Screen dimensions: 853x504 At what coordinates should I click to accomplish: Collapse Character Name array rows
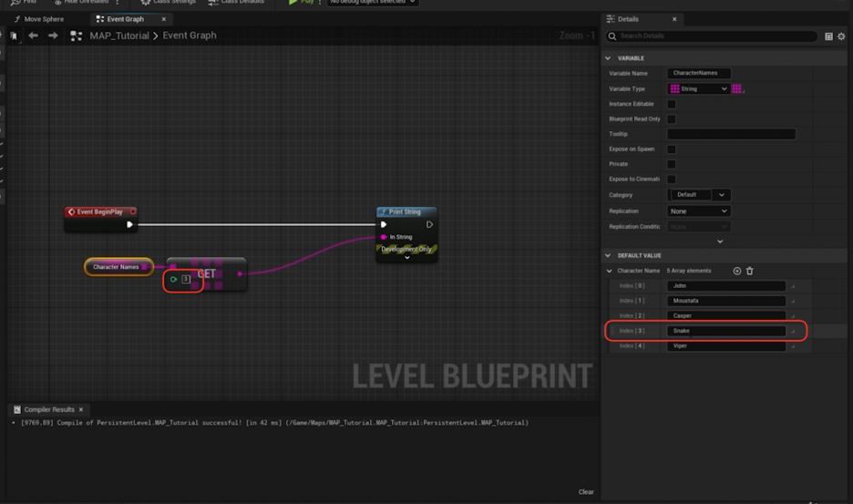click(610, 271)
